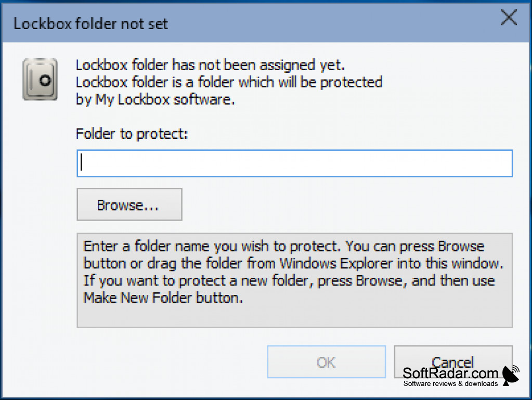The width and height of the screenshot is (532, 400).
Task: Click the Make New Folder button hint text
Action: click(163, 298)
